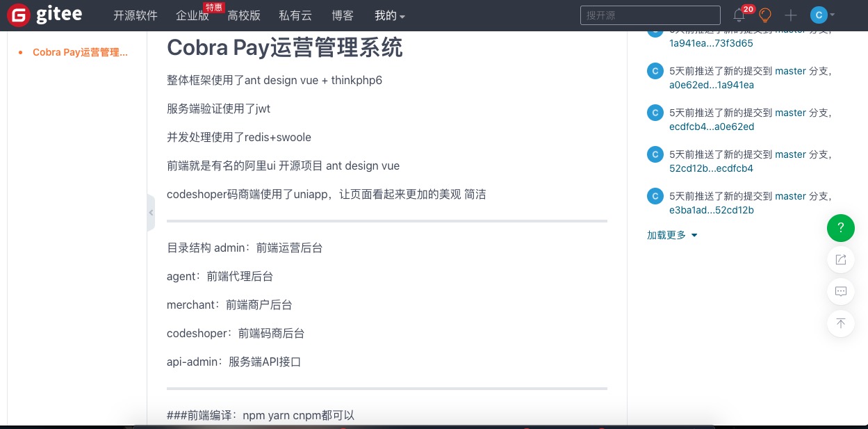Open the Cobra Pay运营管理 sidebar link

point(80,52)
